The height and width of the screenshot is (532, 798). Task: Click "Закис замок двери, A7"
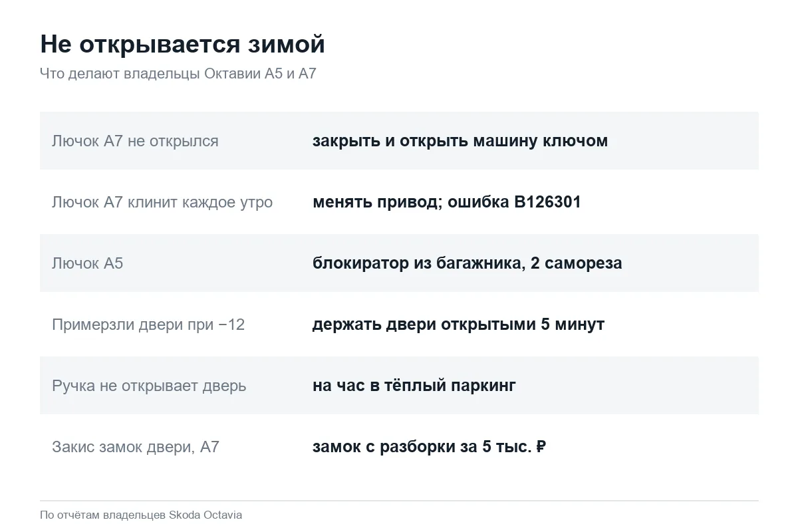tap(136, 447)
